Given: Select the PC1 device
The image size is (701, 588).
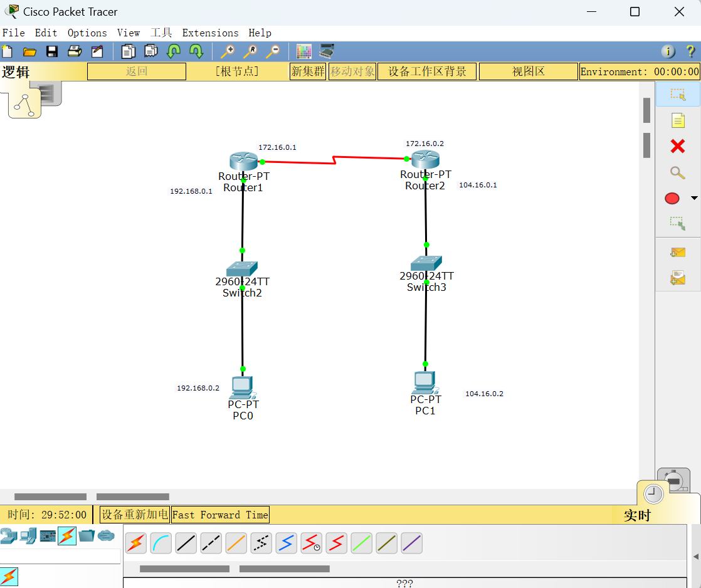Looking at the screenshot, I should (425, 383).
